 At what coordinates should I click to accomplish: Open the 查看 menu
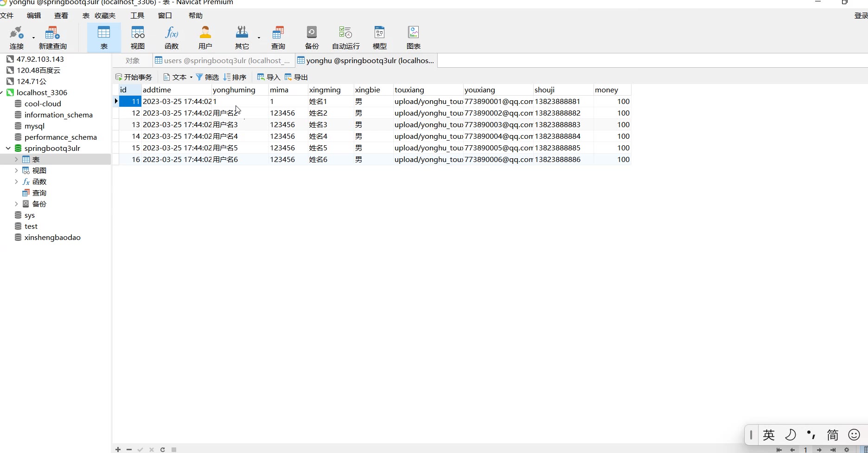coord(61,15)
